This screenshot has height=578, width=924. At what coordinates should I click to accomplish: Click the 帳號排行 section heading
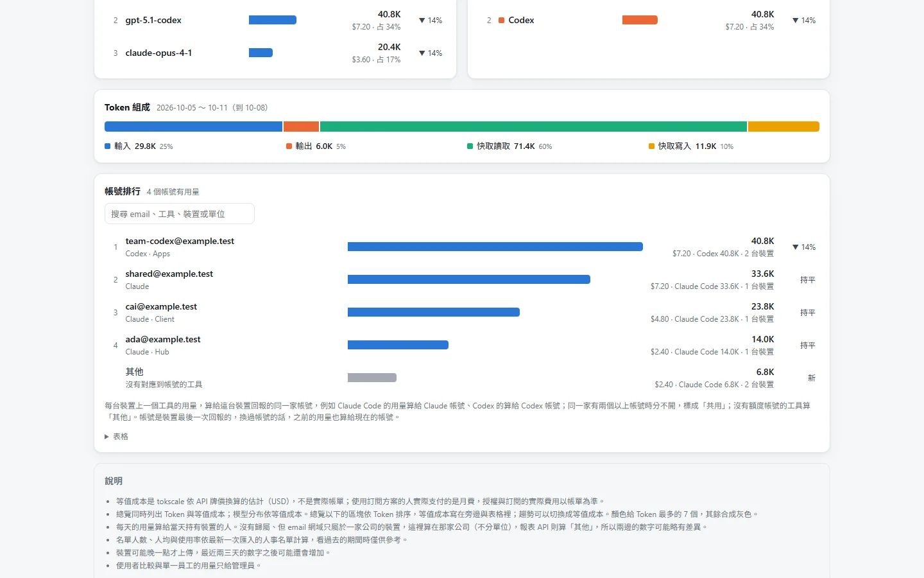coord(123,191)
